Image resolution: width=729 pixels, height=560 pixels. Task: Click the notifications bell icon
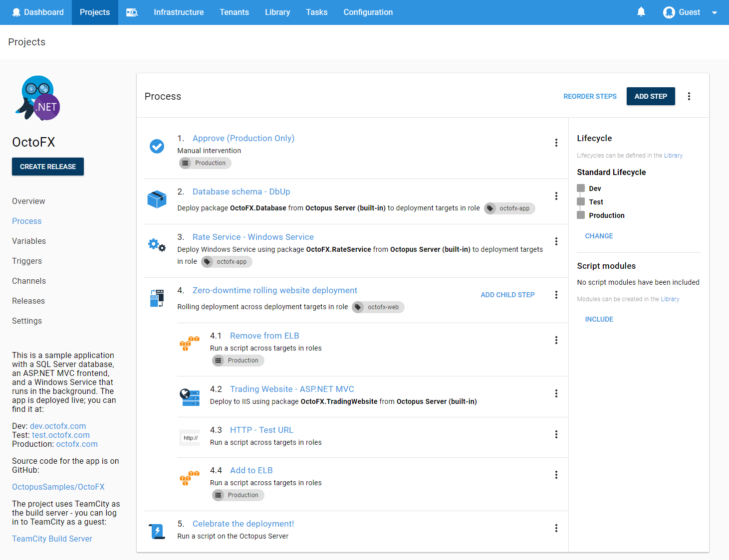coord(641,12)
